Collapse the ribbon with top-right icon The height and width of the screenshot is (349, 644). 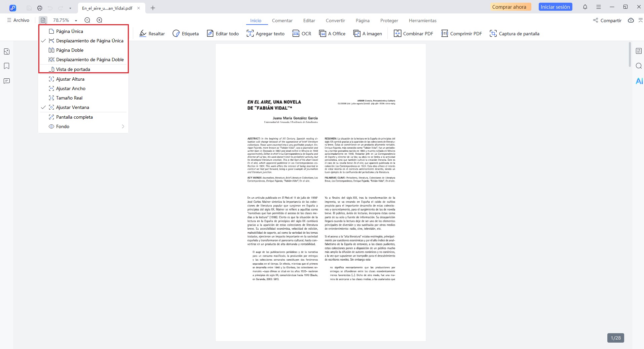pyautogui.click(x=641, y=21)
